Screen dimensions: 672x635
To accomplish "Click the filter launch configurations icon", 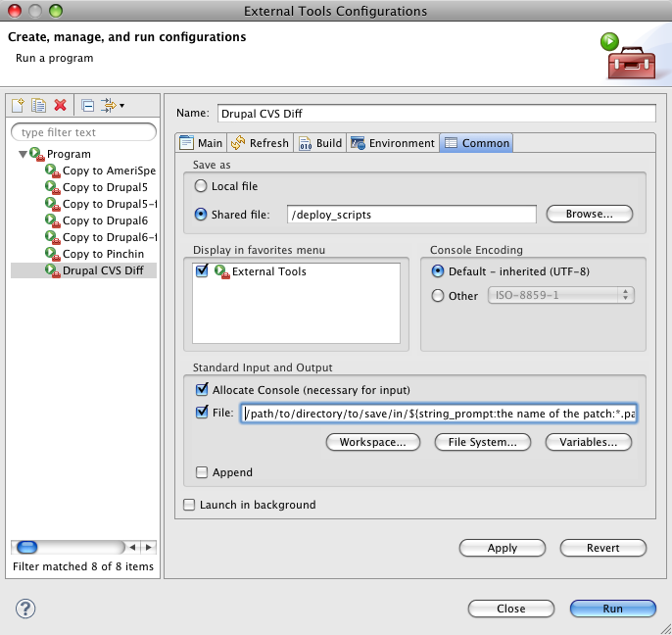I will pos(108,105).
